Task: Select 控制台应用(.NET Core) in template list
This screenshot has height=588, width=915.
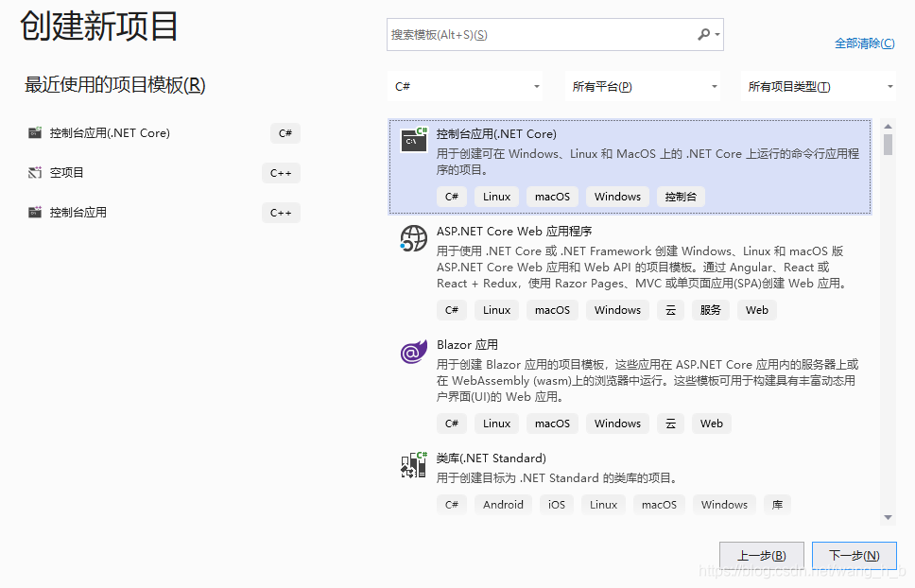Action: click(630, 167)
